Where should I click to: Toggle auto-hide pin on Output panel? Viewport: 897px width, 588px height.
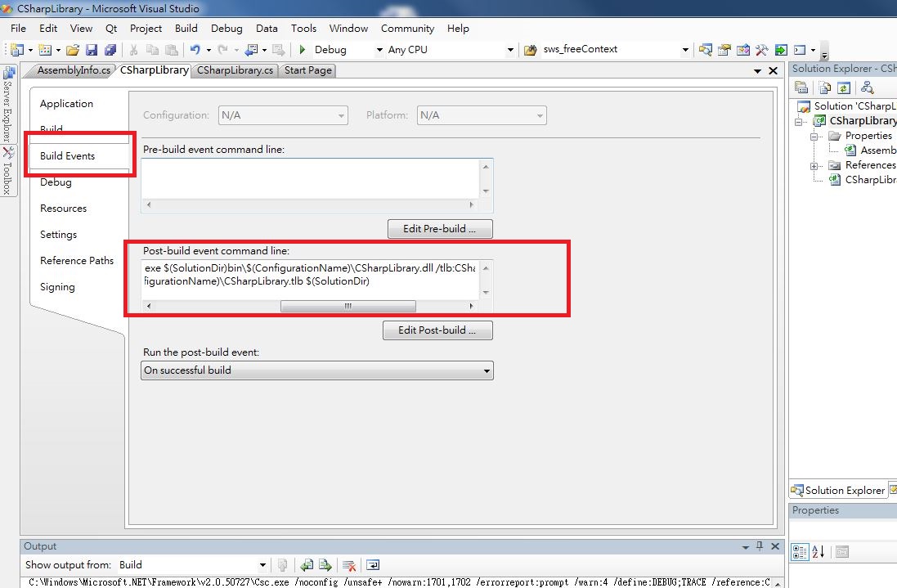[760, 546]
